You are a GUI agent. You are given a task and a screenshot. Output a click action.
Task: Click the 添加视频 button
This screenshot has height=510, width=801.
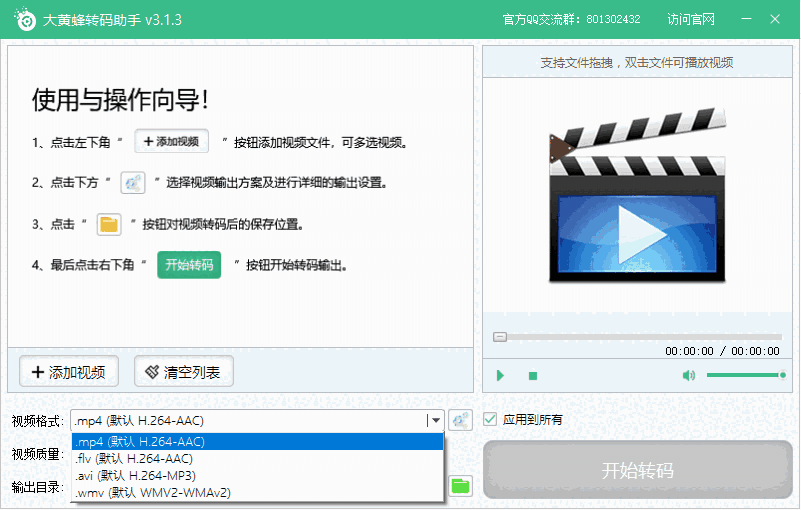coord(69,372)
